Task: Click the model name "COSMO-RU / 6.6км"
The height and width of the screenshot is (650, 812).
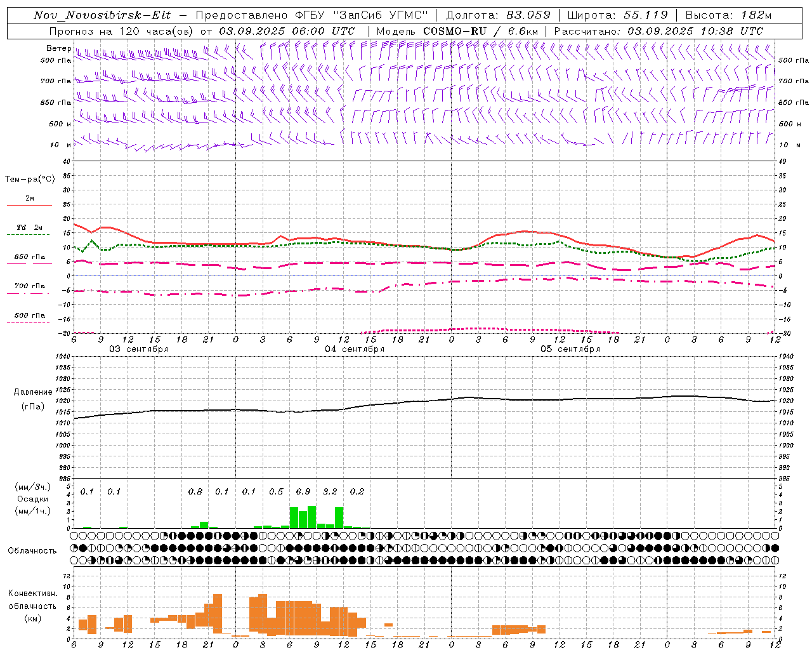Action: point(480,31)
